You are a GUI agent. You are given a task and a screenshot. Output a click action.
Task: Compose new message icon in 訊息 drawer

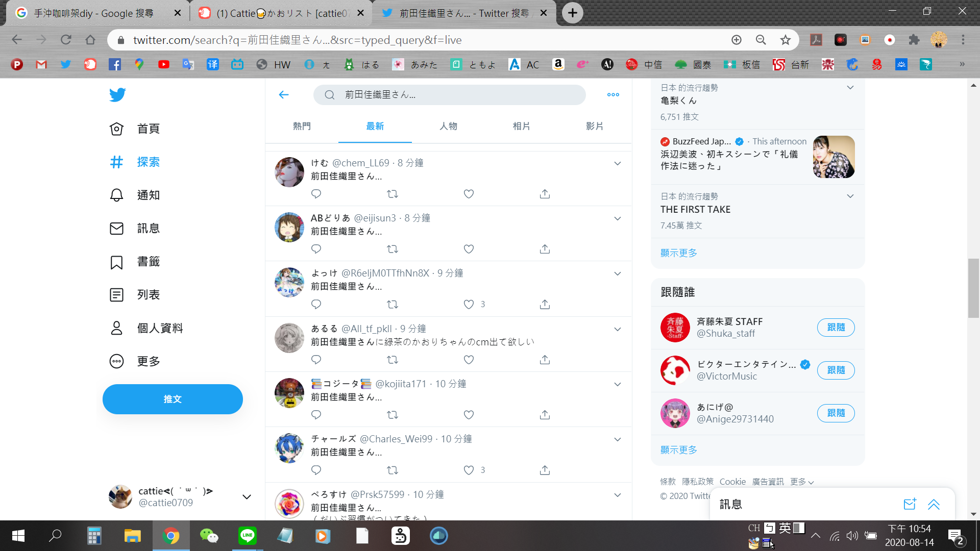coord(910,504)
